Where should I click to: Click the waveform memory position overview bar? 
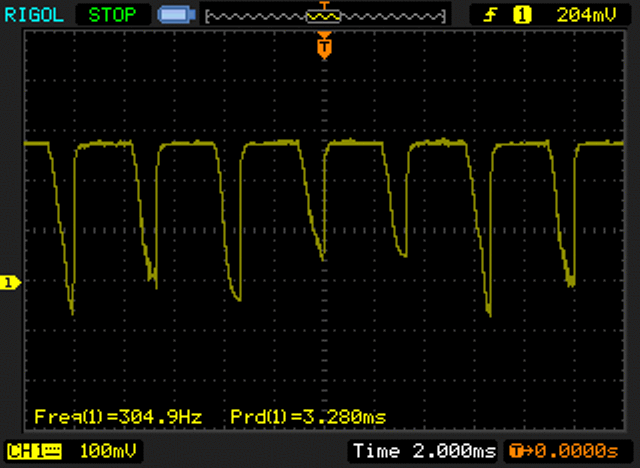(325, 16)
